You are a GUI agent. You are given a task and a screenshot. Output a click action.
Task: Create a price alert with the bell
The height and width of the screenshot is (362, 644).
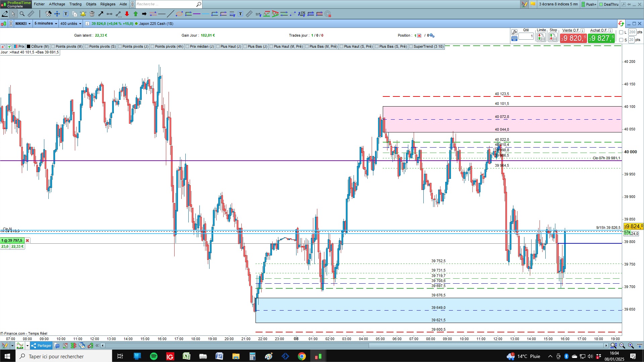click(83, 14)
